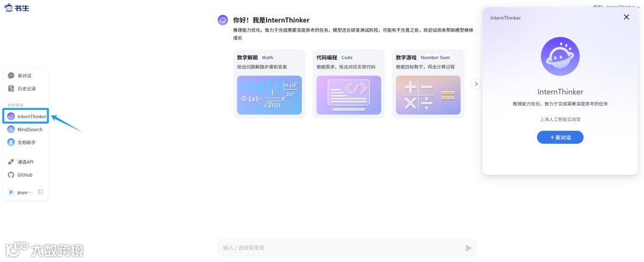Click the puyu user account avatar
Image resolution: width=644 pixels, height=262 pixels.
(11, 192)
